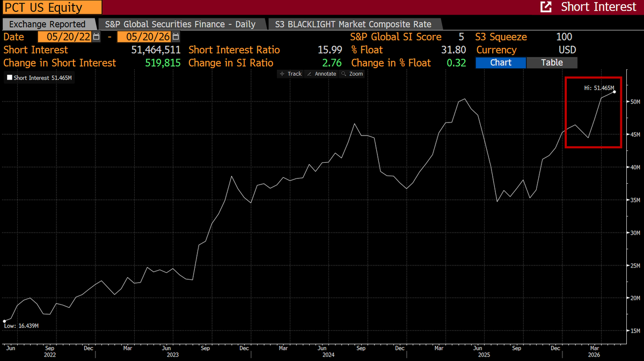Click the high point marker on chart line

(x=614, y=92)
